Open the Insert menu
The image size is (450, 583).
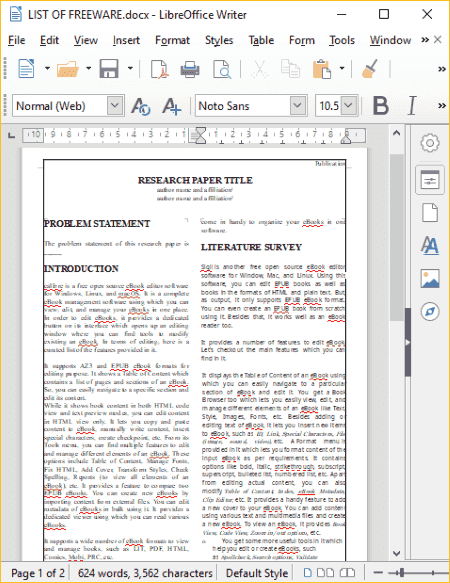click(x=126, y=40)
